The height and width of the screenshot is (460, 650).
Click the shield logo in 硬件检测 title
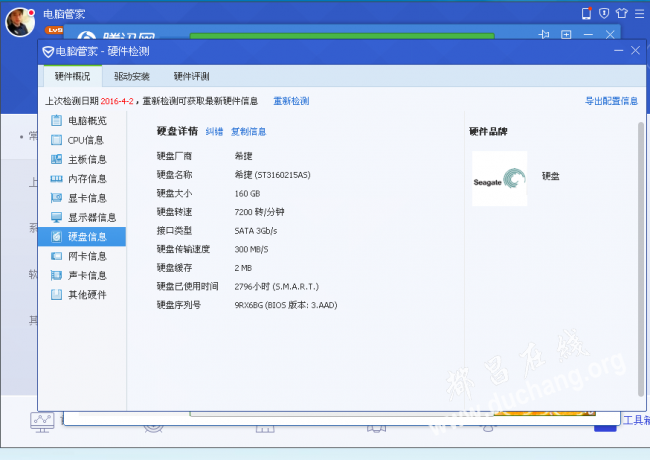coord(48,52)
